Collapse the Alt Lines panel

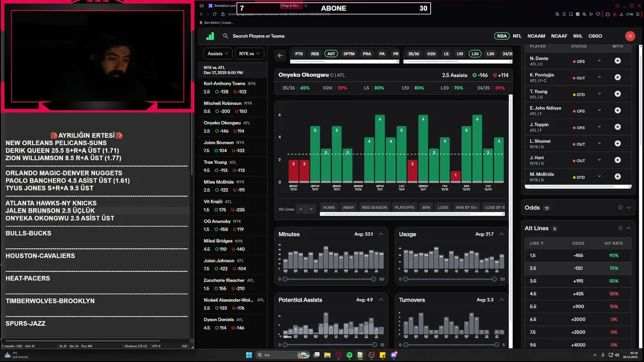point(628,228)
